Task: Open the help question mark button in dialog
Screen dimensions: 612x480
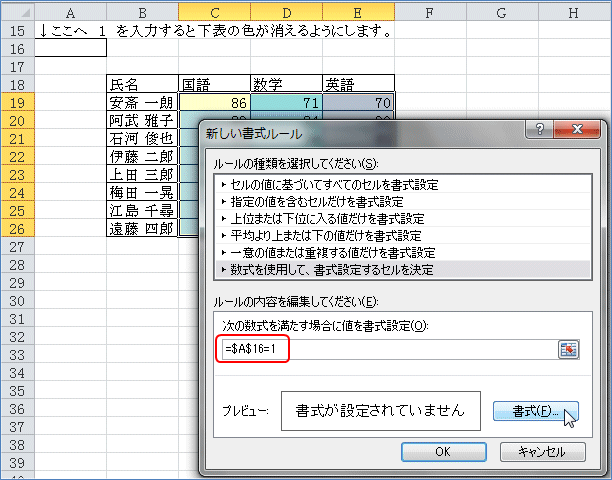Action: [539, 129]
